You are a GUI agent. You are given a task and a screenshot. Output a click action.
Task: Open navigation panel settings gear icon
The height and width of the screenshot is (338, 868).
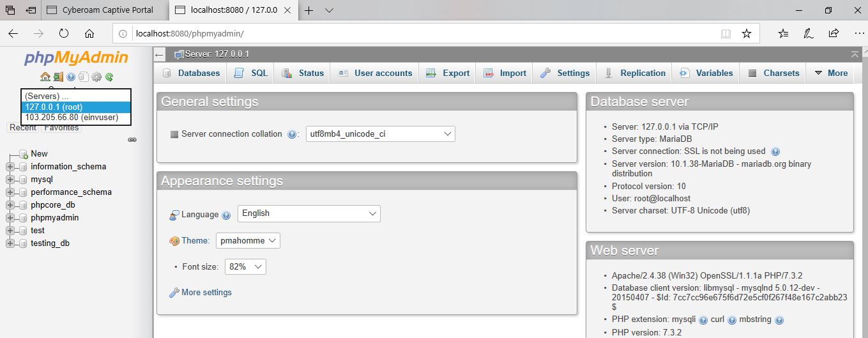point(96,77)
